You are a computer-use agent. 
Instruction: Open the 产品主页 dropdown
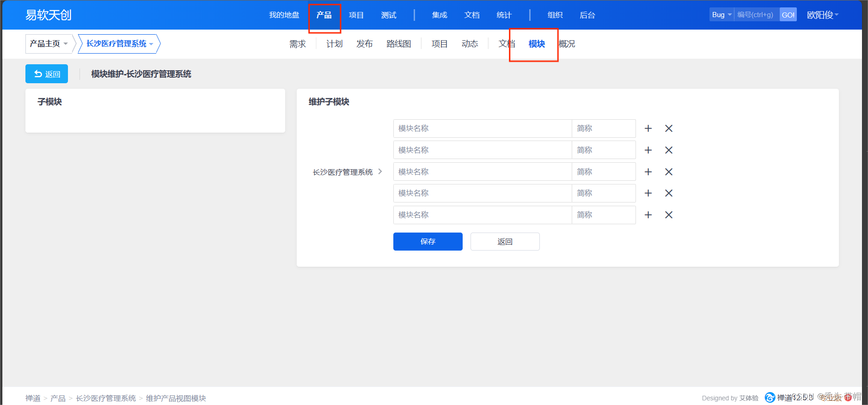[49, 43]
